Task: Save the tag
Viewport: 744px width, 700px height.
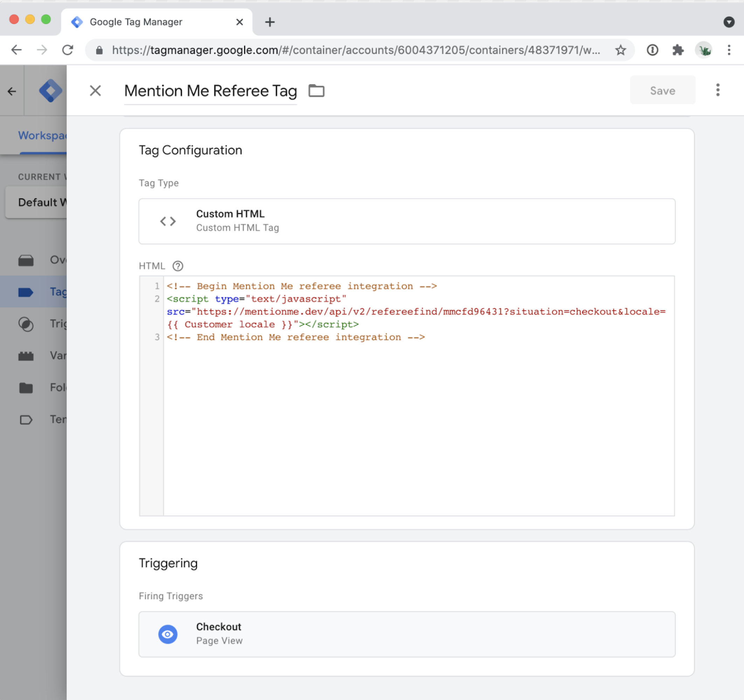Action: (x=662, y=90)
